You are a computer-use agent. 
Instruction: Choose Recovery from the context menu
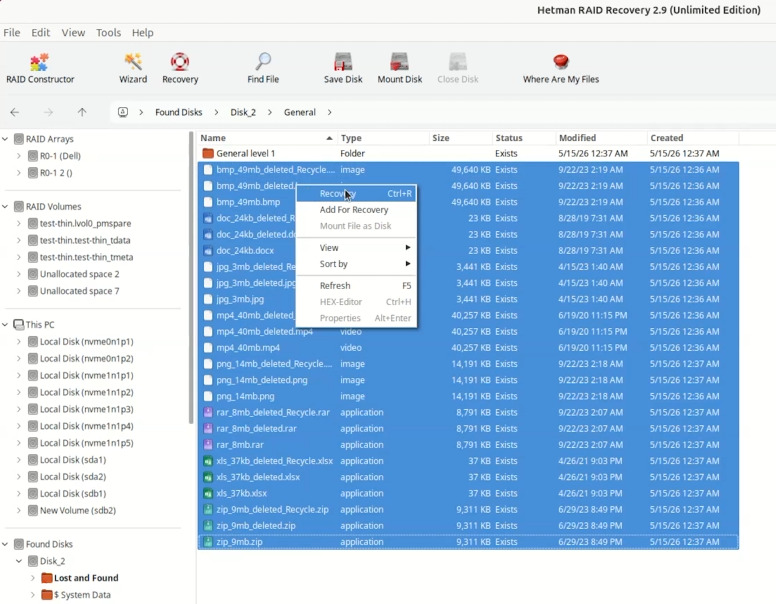click(x=356, y=194)
